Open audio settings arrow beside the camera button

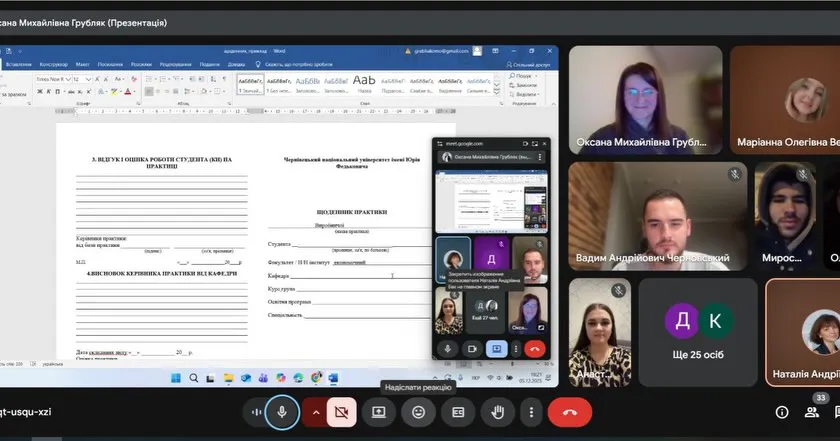coord(317,411)
